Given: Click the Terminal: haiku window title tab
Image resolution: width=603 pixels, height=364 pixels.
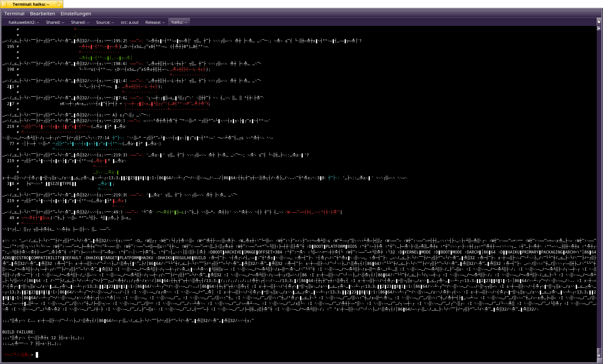Looking at the screenshot, I should [31, 4].
